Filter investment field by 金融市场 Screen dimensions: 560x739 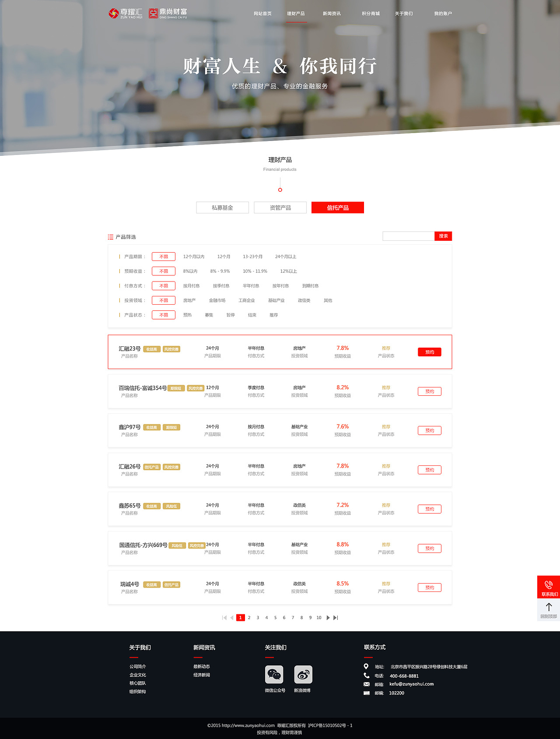[217, 300]
